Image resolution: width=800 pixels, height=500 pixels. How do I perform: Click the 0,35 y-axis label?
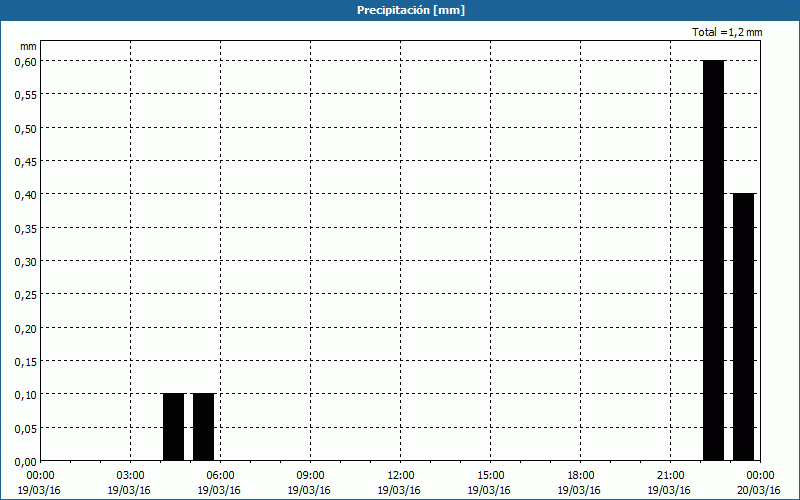point(26,228)
